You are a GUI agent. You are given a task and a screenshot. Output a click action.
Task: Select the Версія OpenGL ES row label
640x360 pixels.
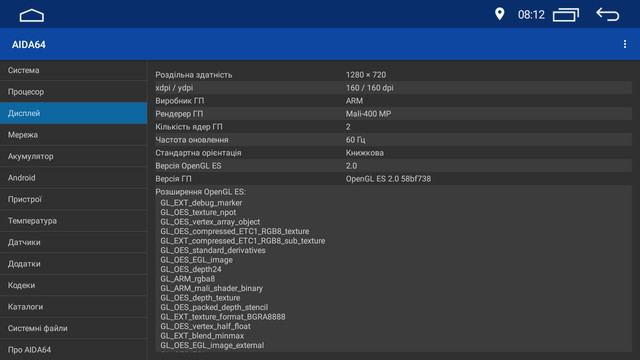coord(188,166)
